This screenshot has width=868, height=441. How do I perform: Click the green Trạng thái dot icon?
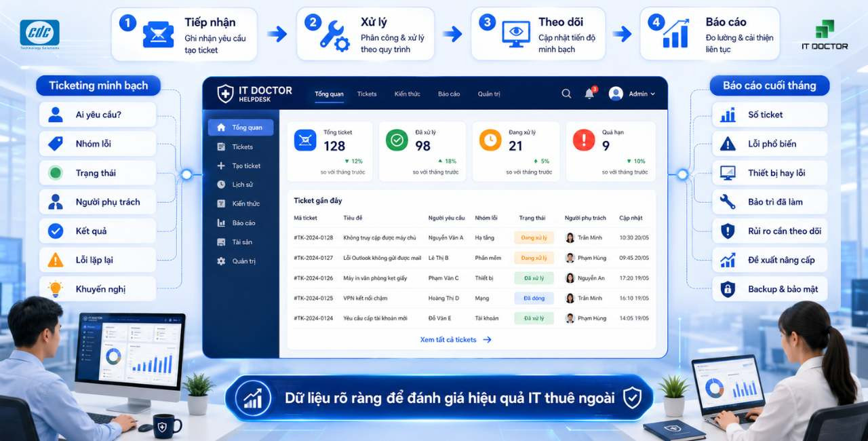point(56,173)
